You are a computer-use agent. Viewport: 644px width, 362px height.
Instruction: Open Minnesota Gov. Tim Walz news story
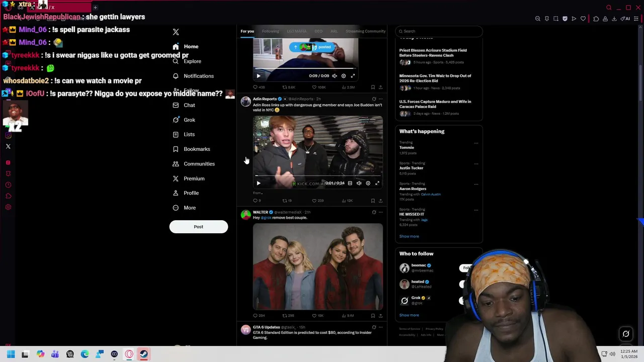pos(435,78)
